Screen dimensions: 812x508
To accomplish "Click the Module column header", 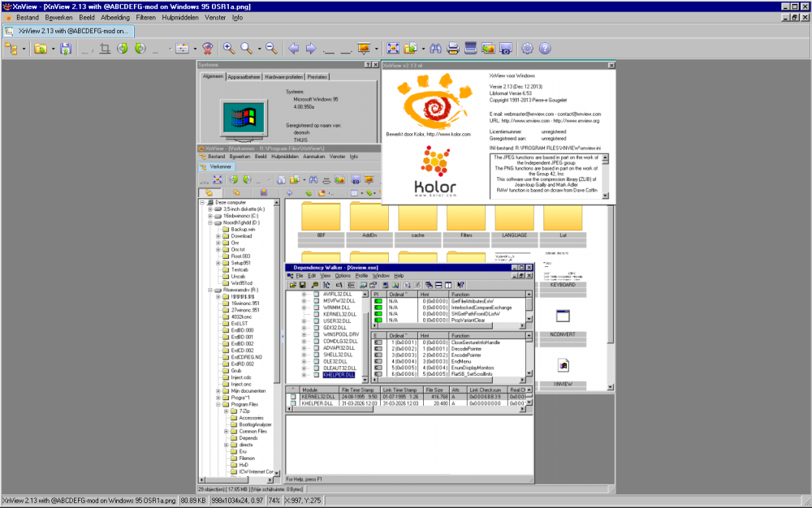I will pyautogui.click(x=318, y=390).
